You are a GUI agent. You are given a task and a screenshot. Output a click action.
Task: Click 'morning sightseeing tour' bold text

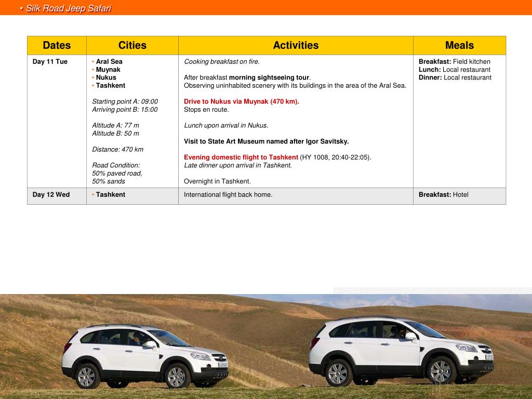click(x=269, y=77)
